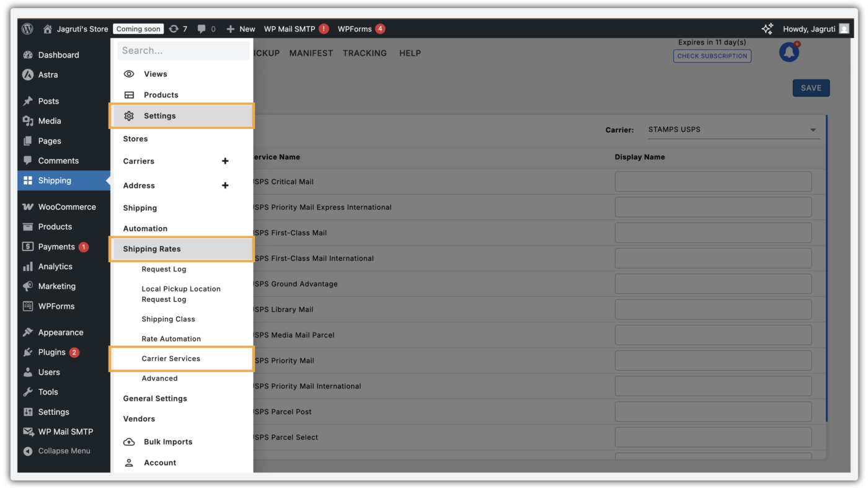Screen dimensions: 868x488
Task: Open Vendors in flyout menu
Action: pos(139,419)
